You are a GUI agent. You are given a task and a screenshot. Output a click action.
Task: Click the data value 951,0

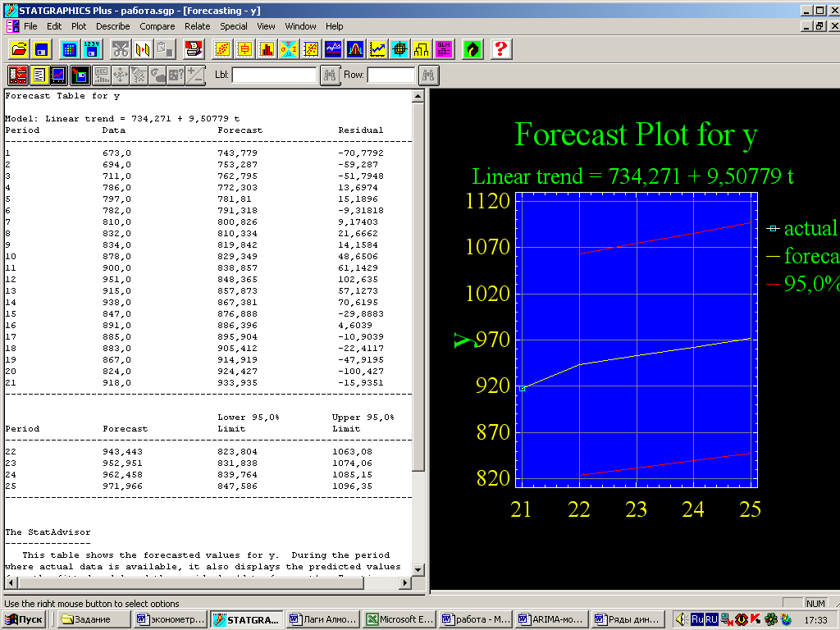[x=116, y=279]
